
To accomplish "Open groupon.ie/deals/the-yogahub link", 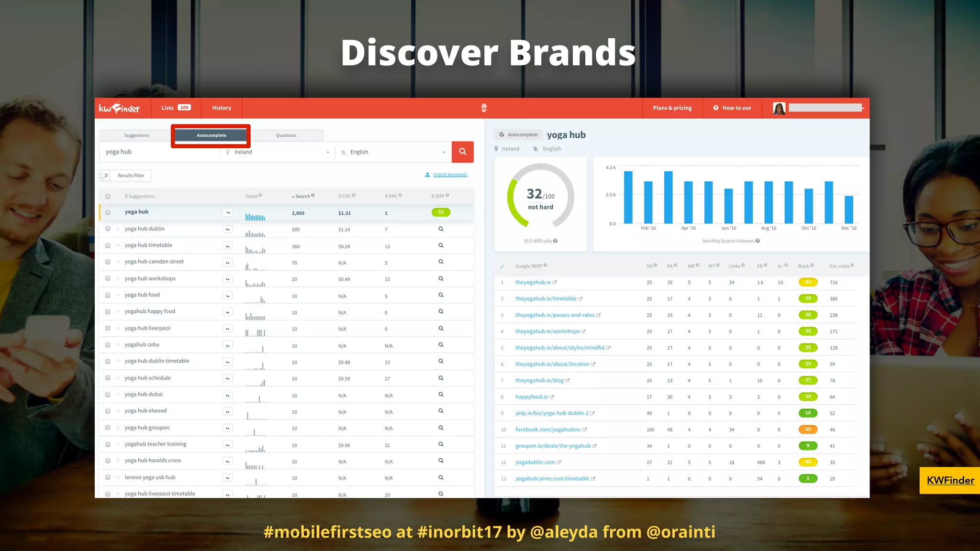I will pos(553,446).
